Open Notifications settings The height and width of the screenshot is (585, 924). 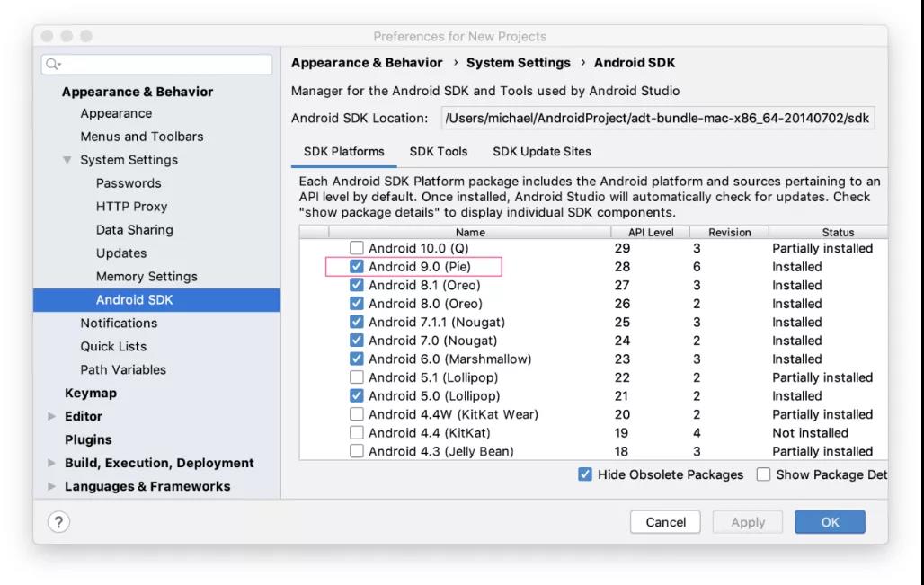[x=119, y=323]
